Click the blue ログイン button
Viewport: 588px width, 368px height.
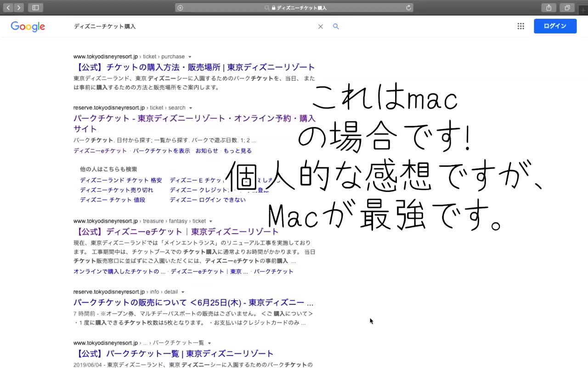tap(555, 26)
